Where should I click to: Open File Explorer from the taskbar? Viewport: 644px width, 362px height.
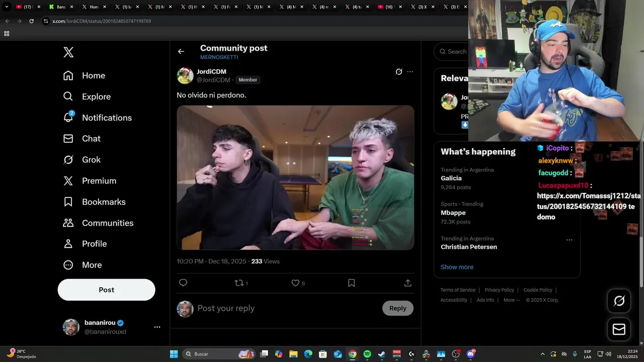tap(293, 354)
